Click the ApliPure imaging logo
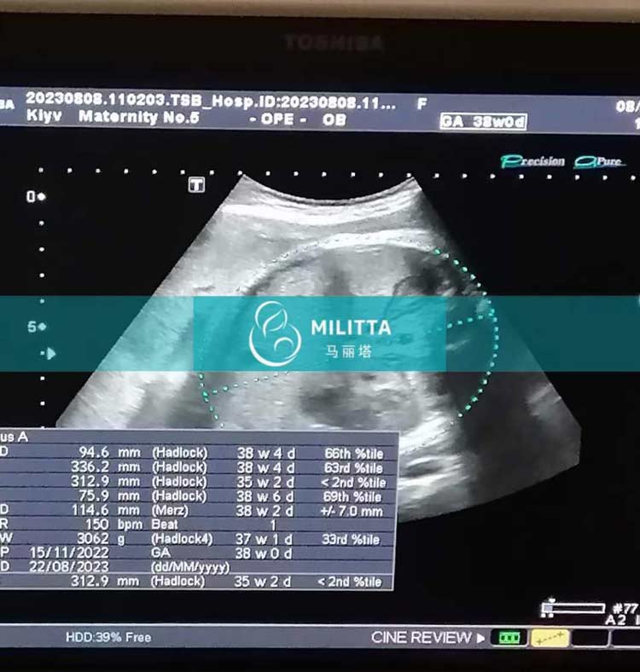The width and height of the screenshot is (640, 672). [599, 161]
